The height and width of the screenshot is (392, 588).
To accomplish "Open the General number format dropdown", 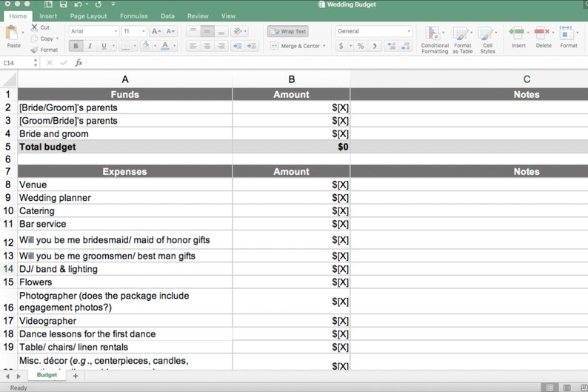I will coord(409,31).
